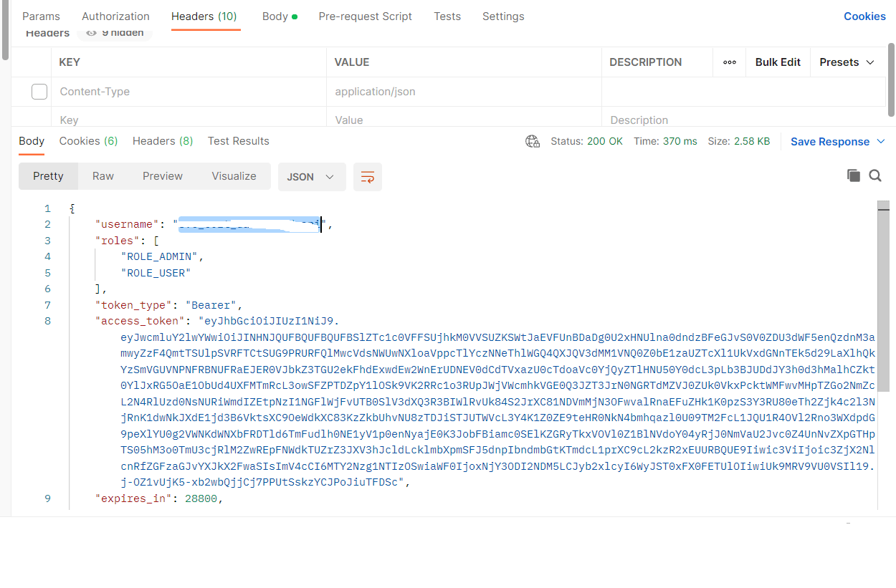896x588 pixels.
Task: Toggle text wrapping in the response body
Action: [367, 176]
